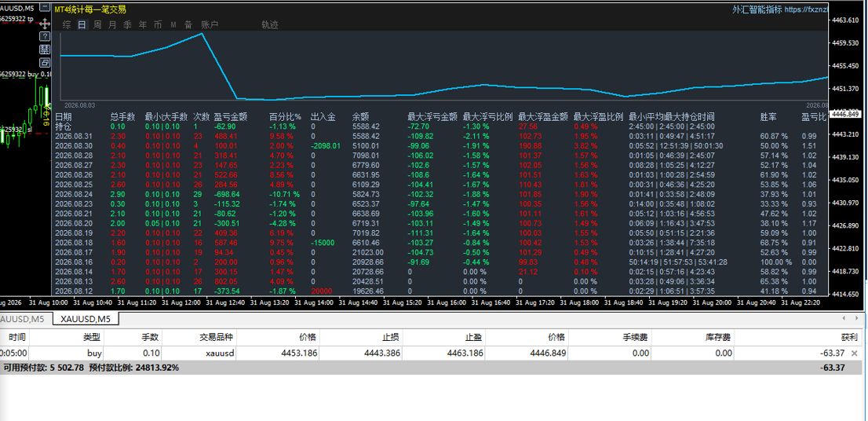Switch to the 季 quarterly tab
868x421 pixels.
tap(127, 24)
